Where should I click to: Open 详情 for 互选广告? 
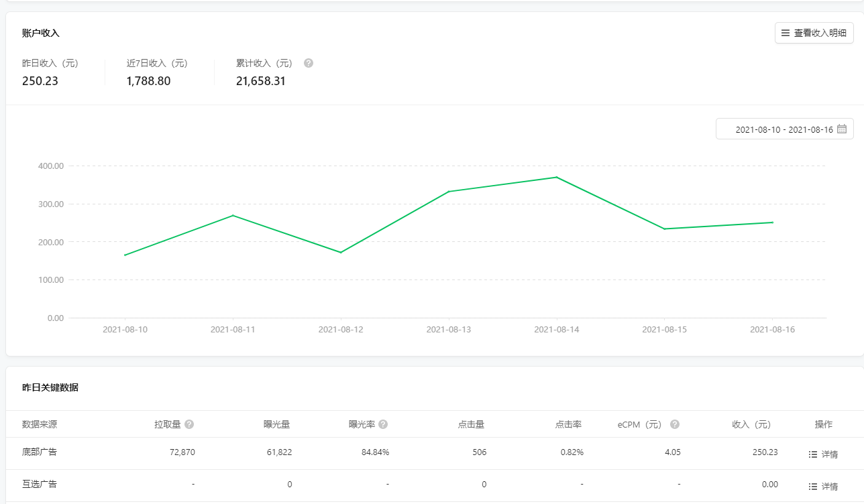(x=829, y=486)
